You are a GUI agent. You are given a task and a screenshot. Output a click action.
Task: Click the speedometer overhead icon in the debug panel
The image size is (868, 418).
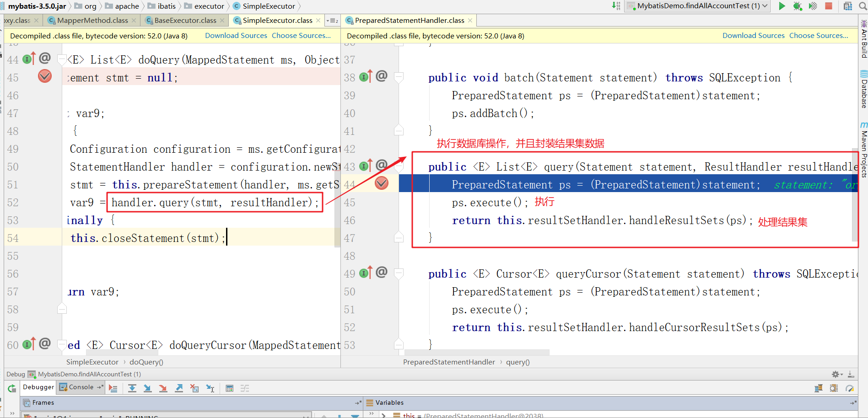(x=850, y=388)
